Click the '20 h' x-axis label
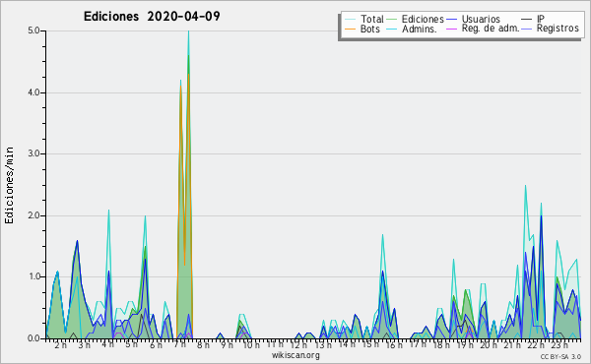 coord(489,345)
